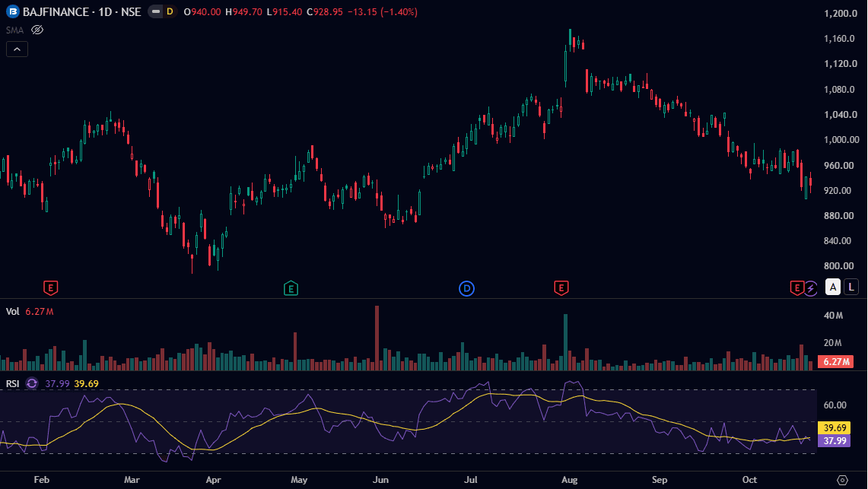Viewport: 868px width, 489px height.
Task: Click the 880.00 price axis label
Action: 838,216
